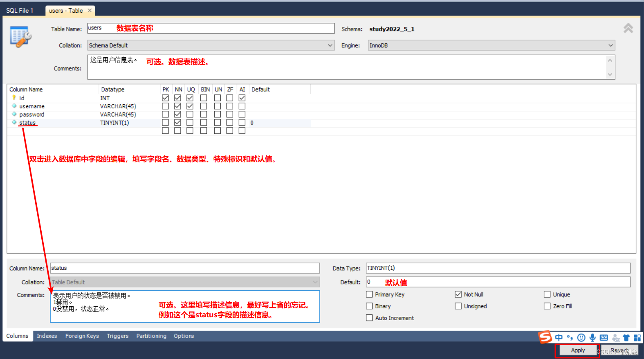Select the password column row

tap(159, 114)
